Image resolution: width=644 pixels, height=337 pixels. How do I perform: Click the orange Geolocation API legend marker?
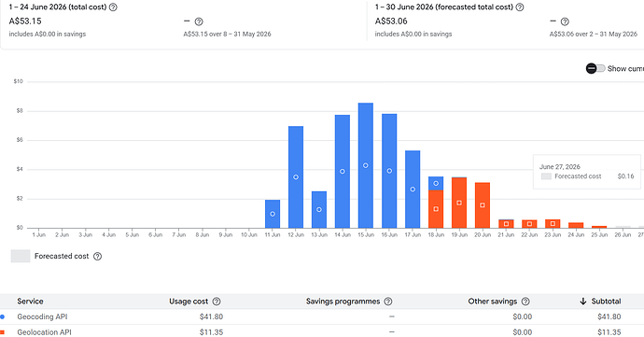(x=3, y=332)
